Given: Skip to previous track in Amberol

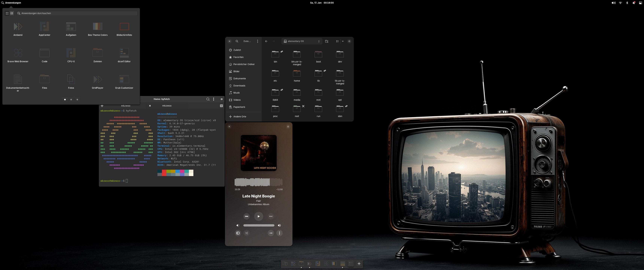Looking at the screenshot, I should pyautogui.click(x=246, y=216).
